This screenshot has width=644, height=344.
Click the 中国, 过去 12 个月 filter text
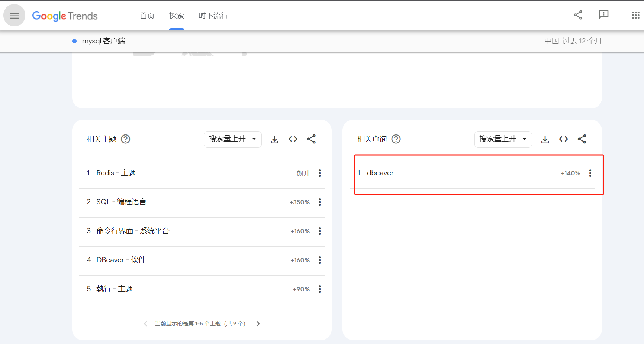[x=573, y=41]
